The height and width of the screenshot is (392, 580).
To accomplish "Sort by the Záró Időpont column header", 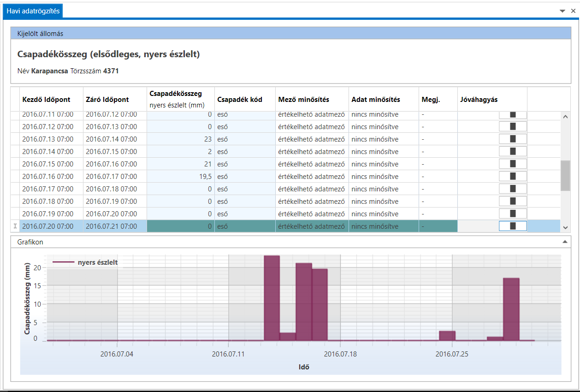I will point(115,99).
